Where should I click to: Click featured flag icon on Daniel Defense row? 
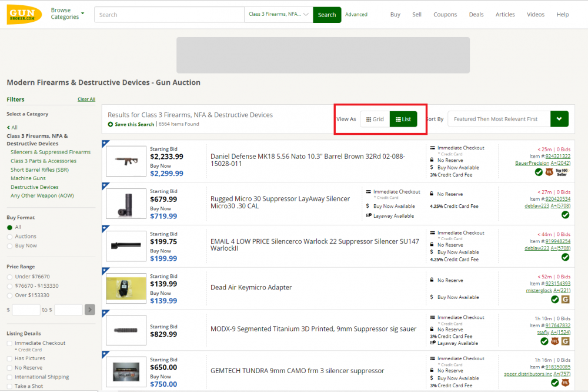point(105,144)
